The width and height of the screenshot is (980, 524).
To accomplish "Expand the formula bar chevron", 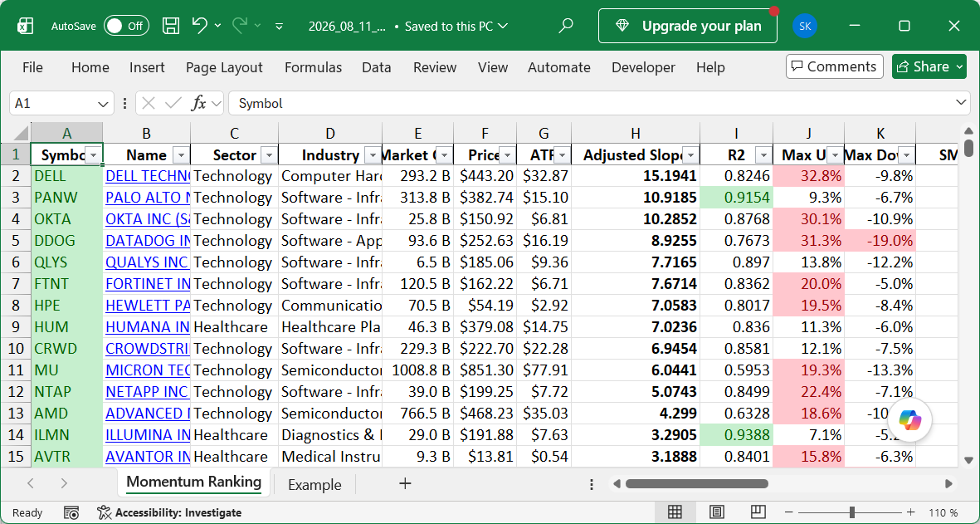I will [961, 103].
